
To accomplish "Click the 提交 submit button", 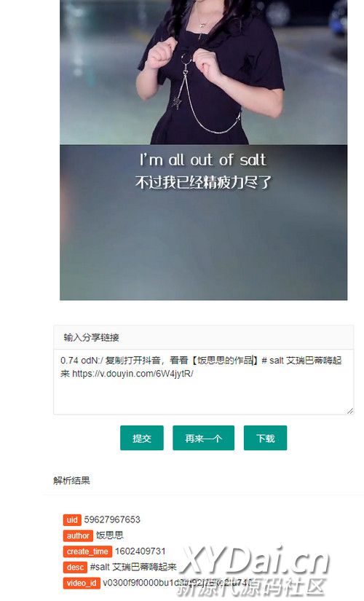I will pos(142,438).
